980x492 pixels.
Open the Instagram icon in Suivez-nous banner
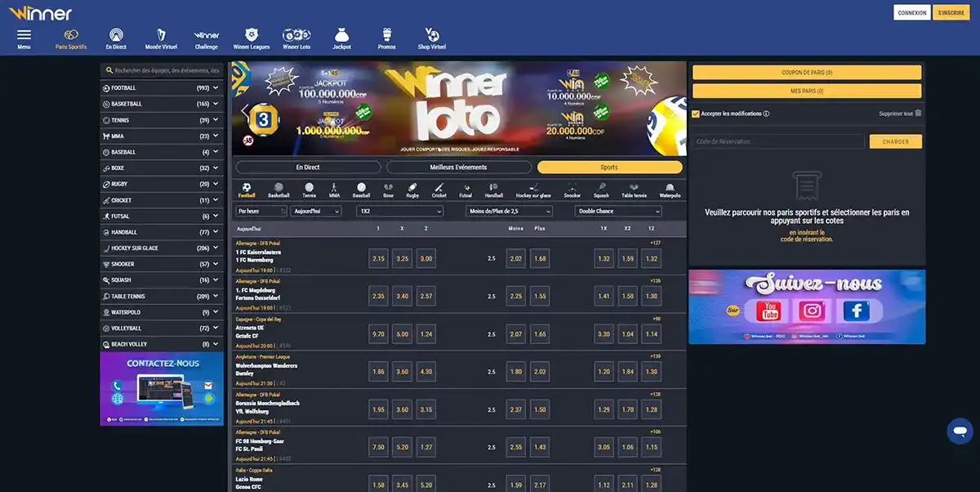[x=812, y=311]
